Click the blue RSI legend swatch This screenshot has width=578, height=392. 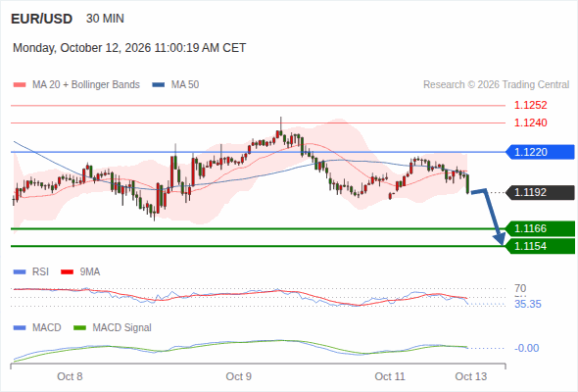coord(20,272)
